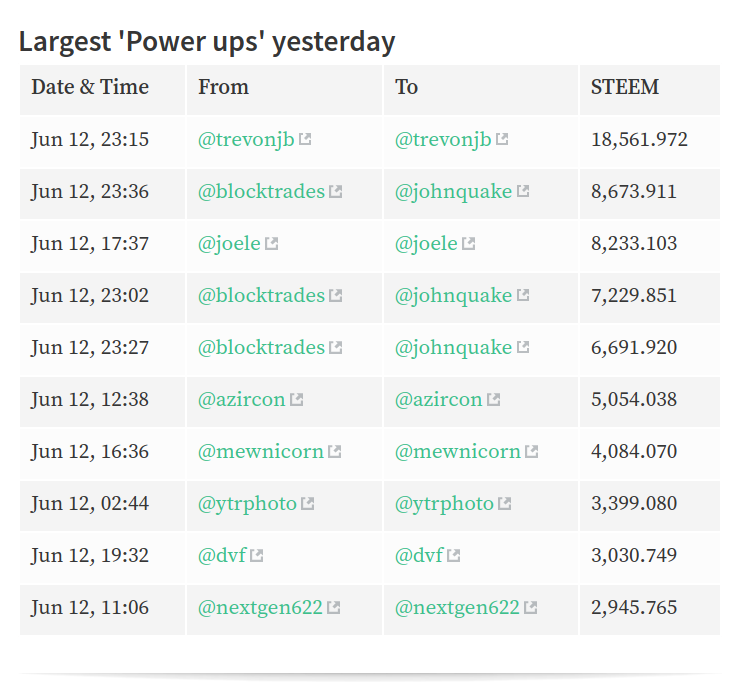Click external link icon beside @joele in To column
731x699 pixels.
pyautogui.click(x=468, y=243)
